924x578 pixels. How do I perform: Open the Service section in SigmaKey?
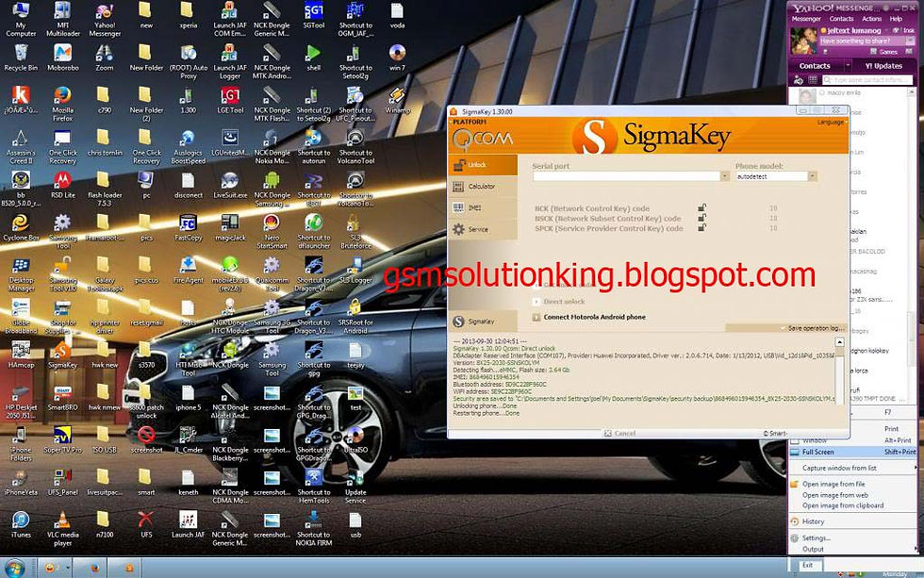(483, 229)
